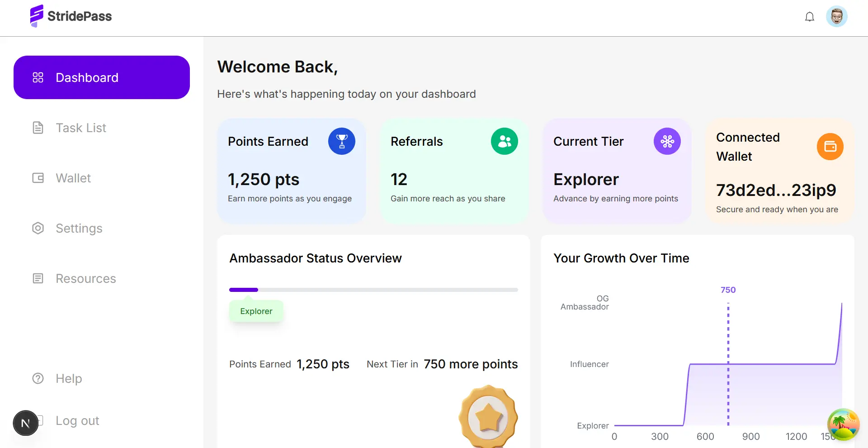This screenshot has width=868, height=448.
Task: Click Log out at the bottom of sidebar
Action: [x=77, y=420]
